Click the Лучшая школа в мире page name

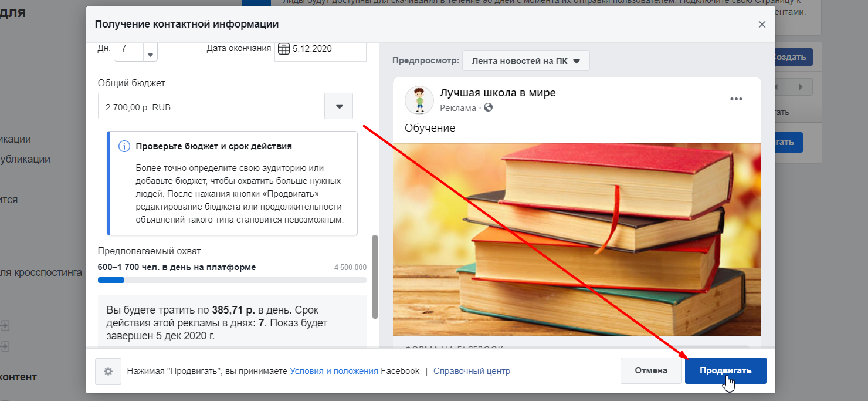pyautogui.click(x=497, y=93)
